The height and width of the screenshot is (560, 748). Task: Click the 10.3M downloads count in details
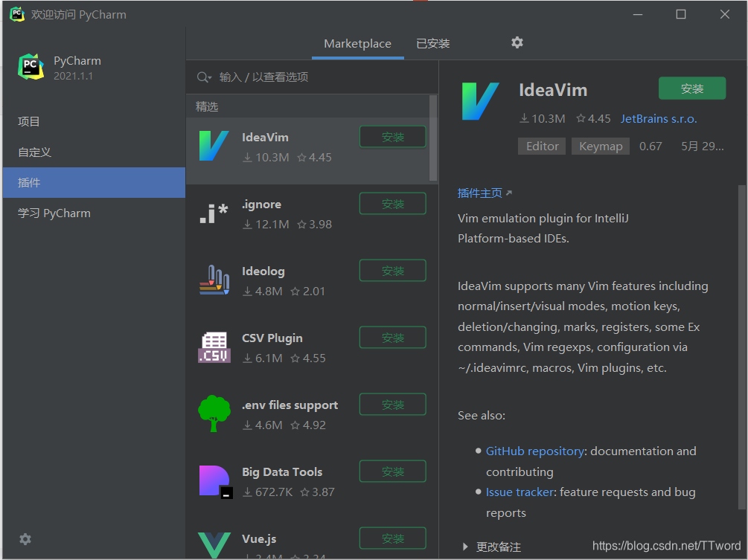tap(543, 119)
